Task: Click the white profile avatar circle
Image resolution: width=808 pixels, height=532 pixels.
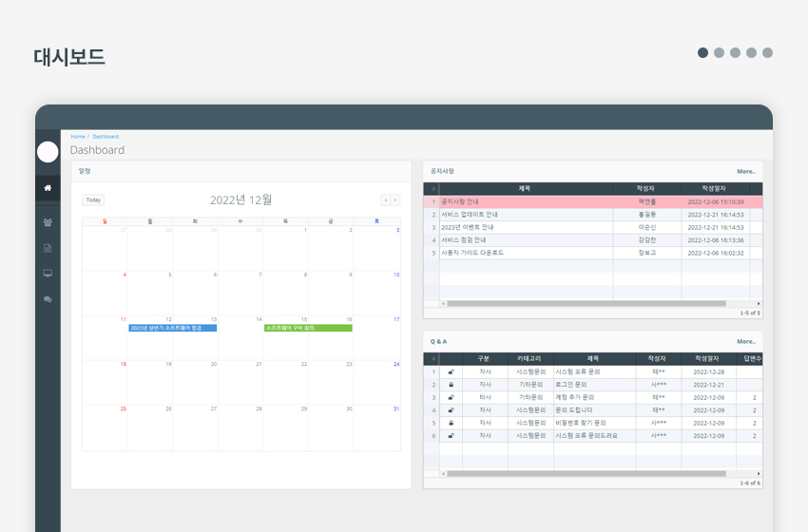Action: [48, 151]
